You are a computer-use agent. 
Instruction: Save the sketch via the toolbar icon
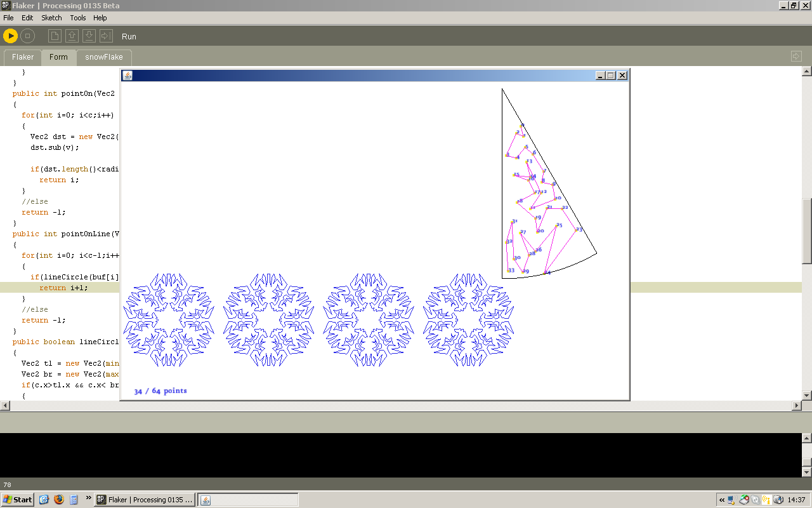(x=89, y=36)
